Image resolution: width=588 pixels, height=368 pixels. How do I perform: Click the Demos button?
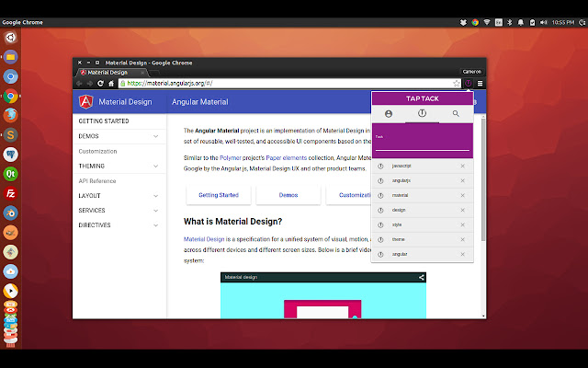click(x=288, y=195)
